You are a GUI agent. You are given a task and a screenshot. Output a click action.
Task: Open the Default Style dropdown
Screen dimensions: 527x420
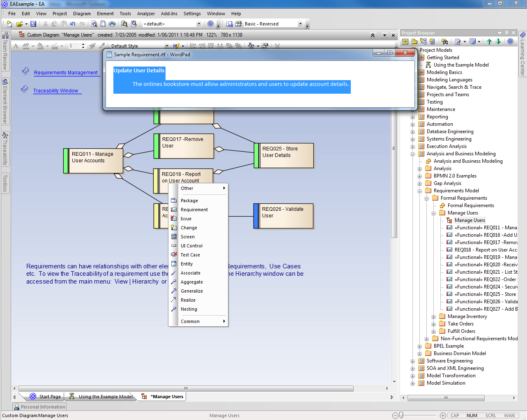coord(166,46)
